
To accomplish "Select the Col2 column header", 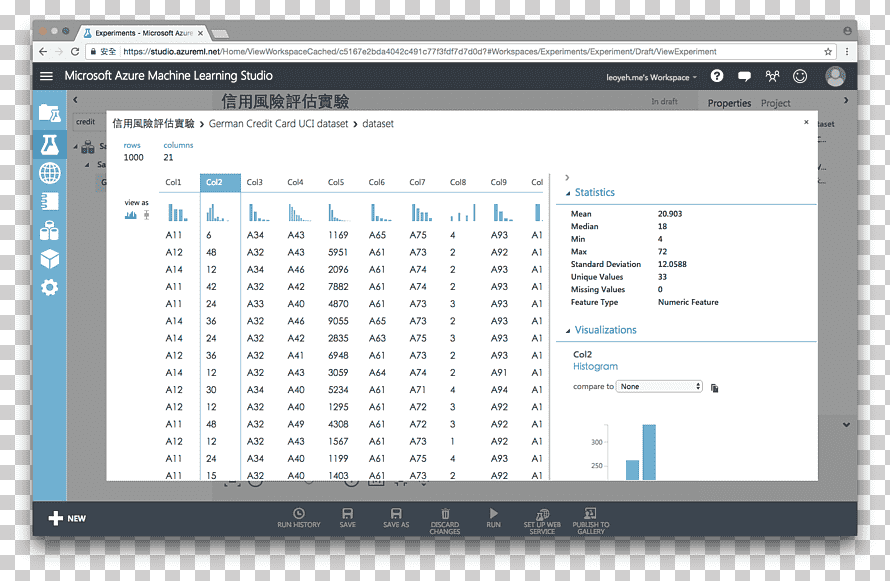I will tap(220, 182).
